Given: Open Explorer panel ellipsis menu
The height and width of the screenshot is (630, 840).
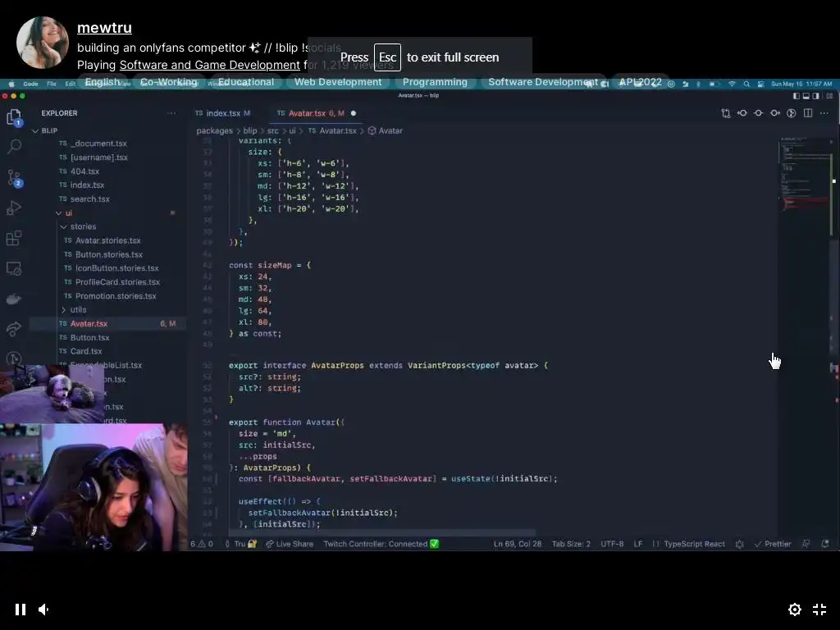Looking at the screenshot, I should (x=171, y=113).
